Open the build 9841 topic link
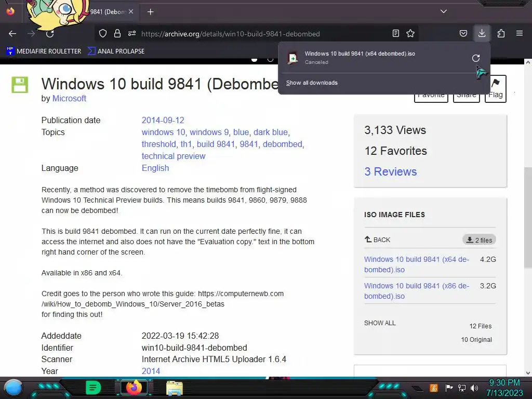 (216, 144)
